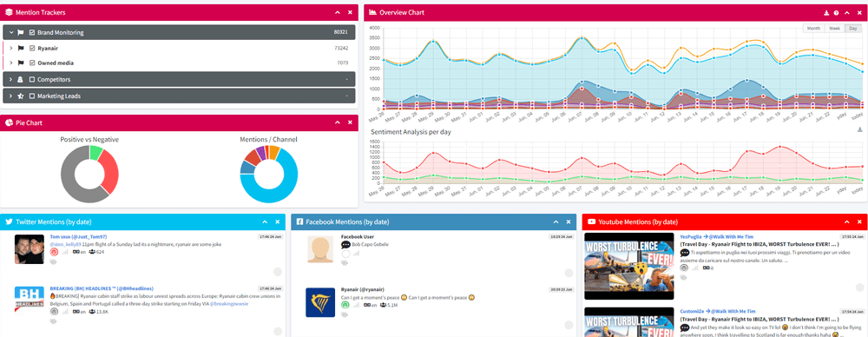868x337 pixels.
Task: Click positive sentiment icon on Ryanair Facebook post
Action: pos(345,305)
